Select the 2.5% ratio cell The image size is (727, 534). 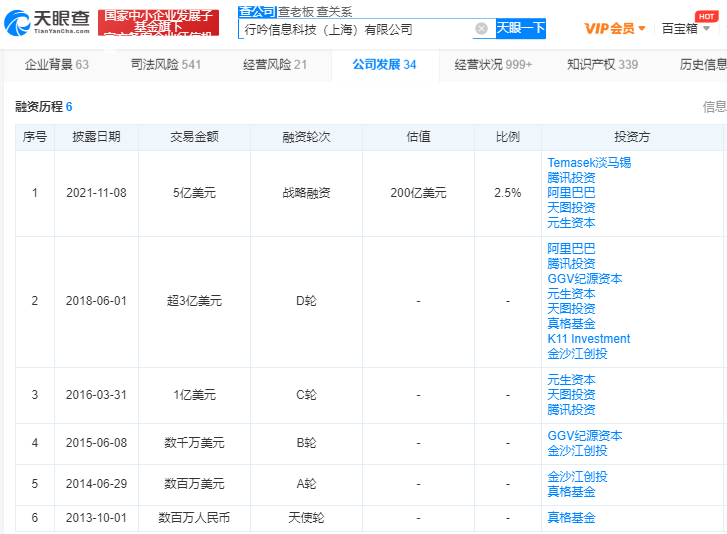click(508, 193)
